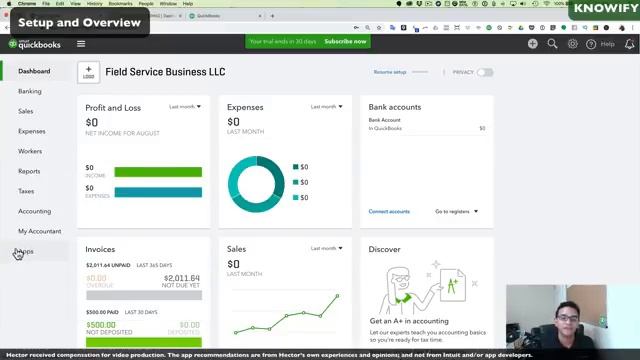640x360 pixels.
Task: Expand Sales Last month dropdown
Action: (x=327, y=248)
